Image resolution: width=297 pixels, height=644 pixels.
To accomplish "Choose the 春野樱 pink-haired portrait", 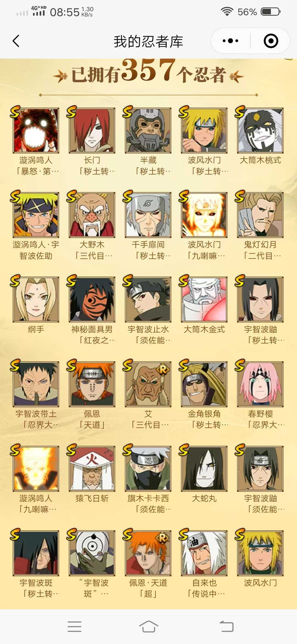I will (260, 384).
